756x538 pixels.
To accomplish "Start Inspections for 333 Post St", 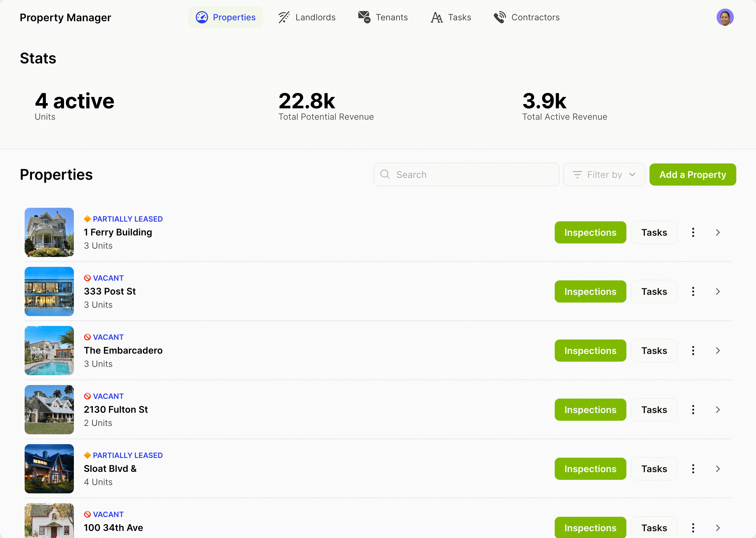I will point(590,291).
